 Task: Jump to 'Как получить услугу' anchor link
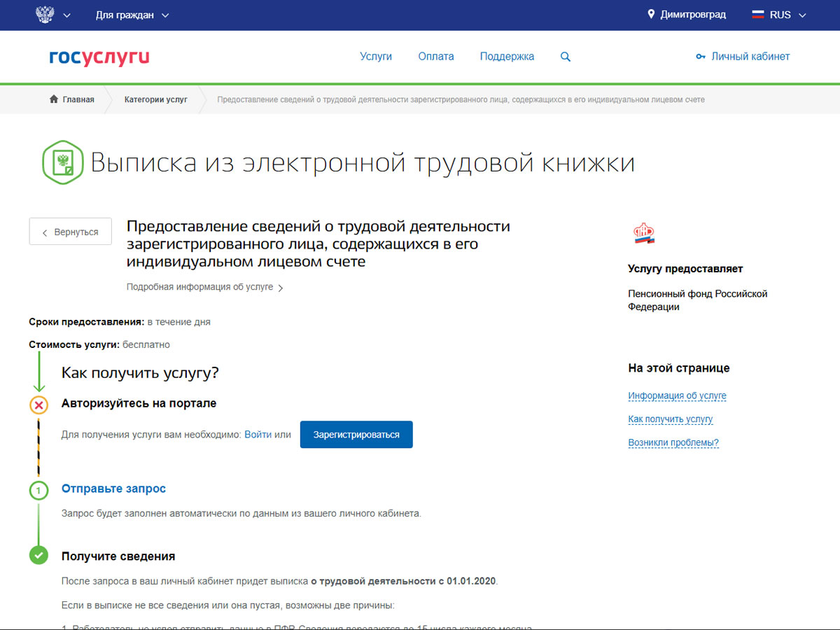pyautogui.click(x=670, y=419)
